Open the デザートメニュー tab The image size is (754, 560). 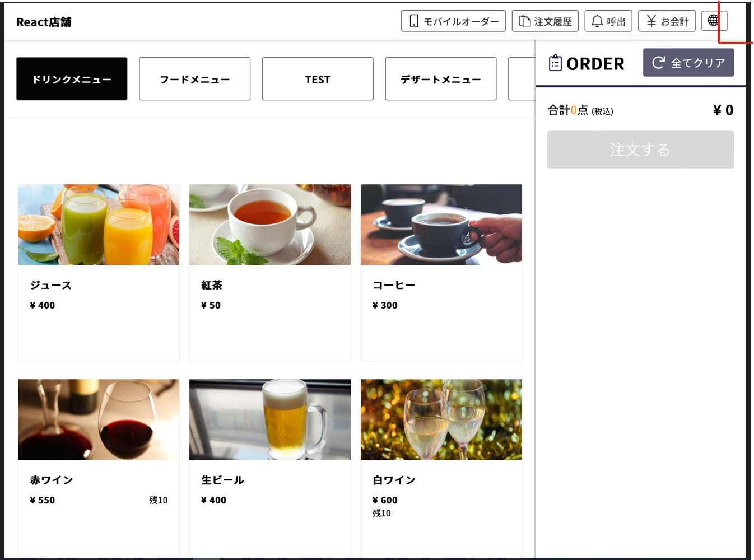pos(441,79)
